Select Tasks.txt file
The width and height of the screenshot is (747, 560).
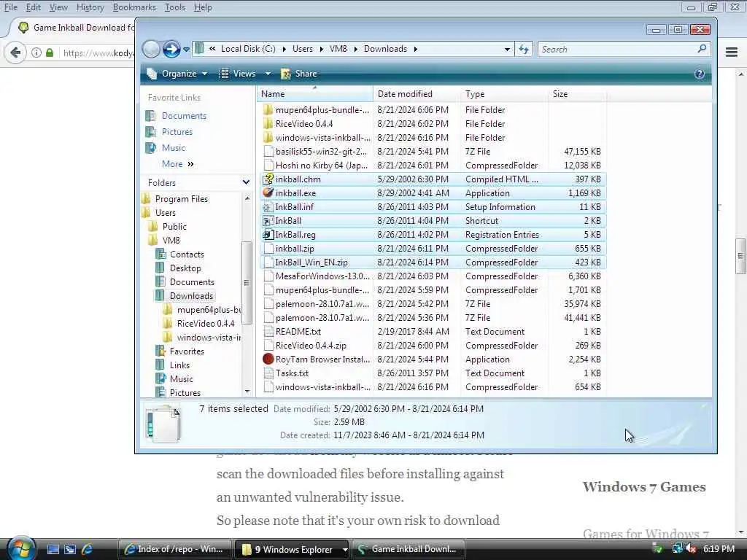coord(433,373)
